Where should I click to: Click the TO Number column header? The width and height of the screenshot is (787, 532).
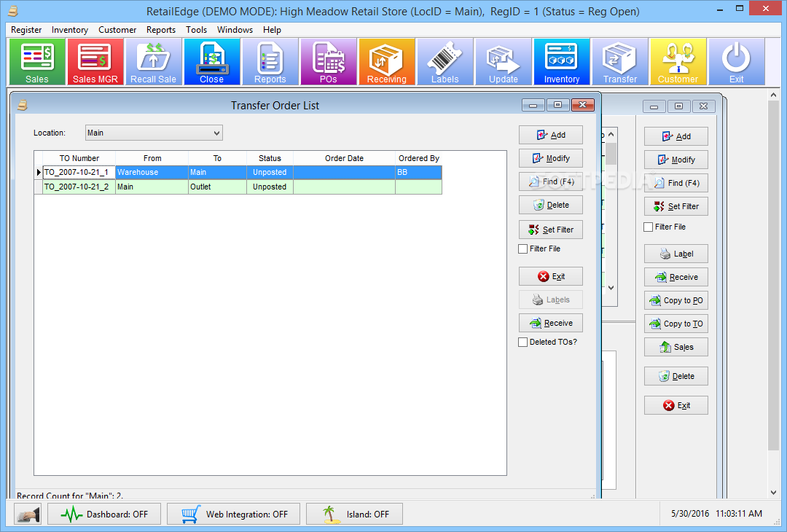(x=79, y=158)
